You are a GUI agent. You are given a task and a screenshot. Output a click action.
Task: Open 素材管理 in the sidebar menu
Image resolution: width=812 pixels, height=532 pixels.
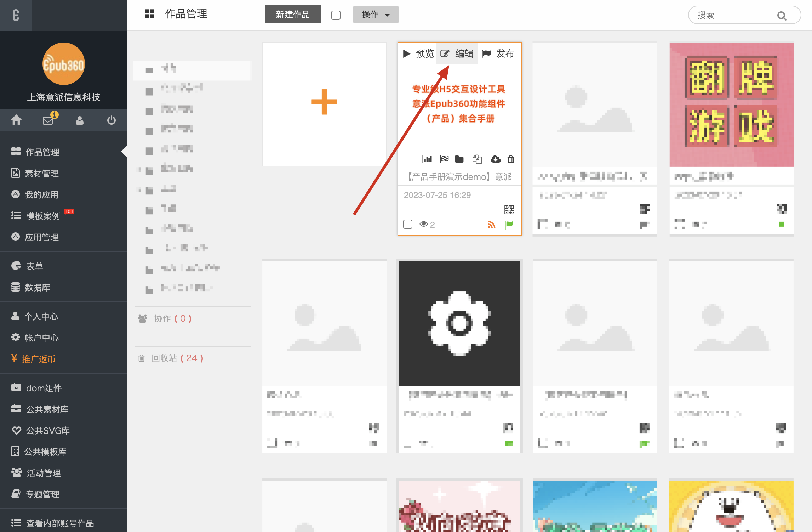(41, 173)
